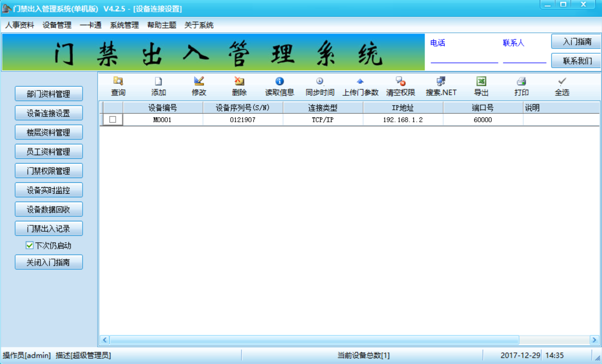Viewport: 602px width, 364px height.
Task: Click the 添加 add device icon
Action: tap(159, 81)
